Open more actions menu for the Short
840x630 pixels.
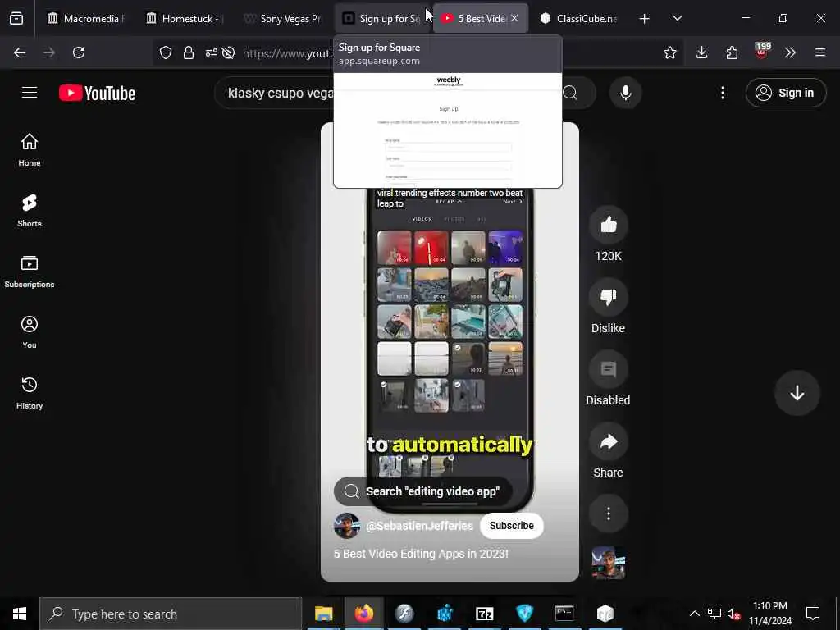608,514
